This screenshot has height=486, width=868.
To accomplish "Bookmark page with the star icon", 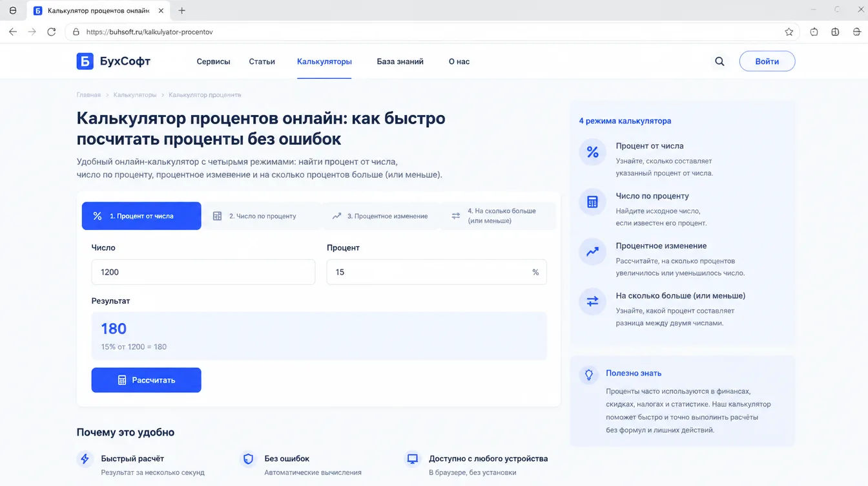I will tap(789, 32).
